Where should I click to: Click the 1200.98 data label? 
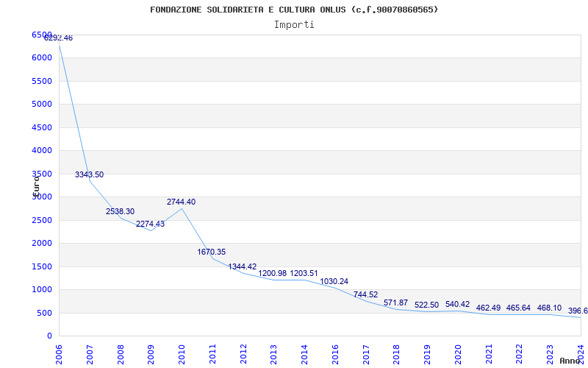[273, 273]
